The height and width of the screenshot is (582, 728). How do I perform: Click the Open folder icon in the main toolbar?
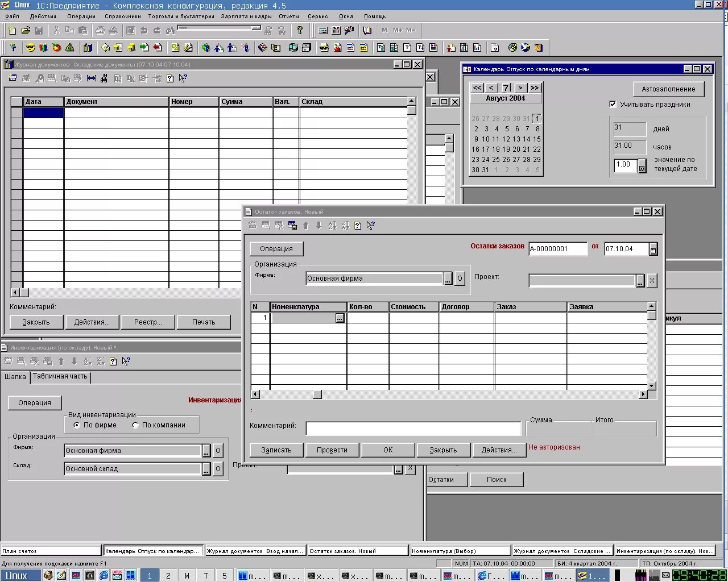(26, 30)
